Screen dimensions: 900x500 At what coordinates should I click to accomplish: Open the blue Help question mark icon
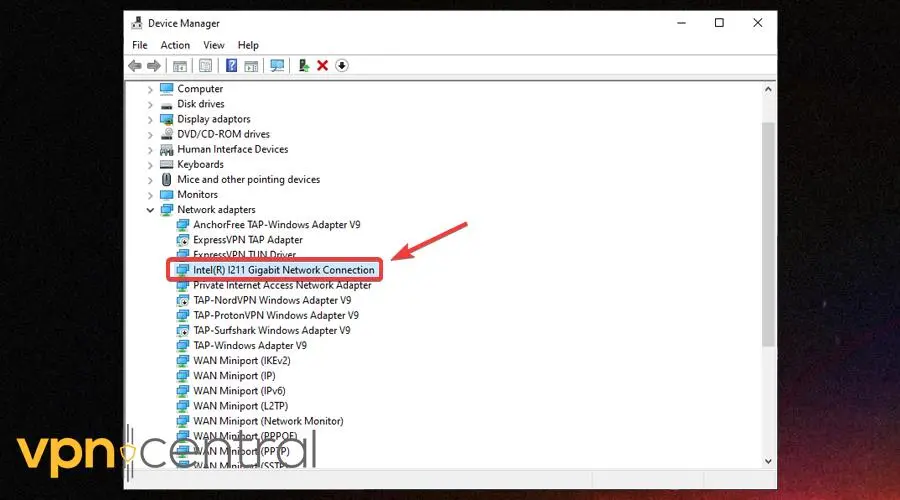point(231,65)
